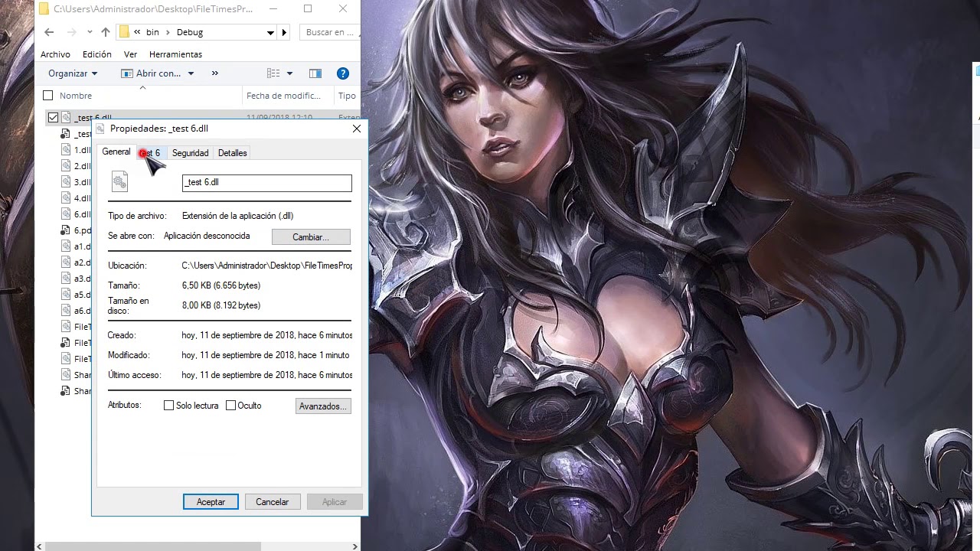Click the address bar refresh/go arrow
This screenshot has height=551, width=980.
pyautogui.click(x=285, y=33)
